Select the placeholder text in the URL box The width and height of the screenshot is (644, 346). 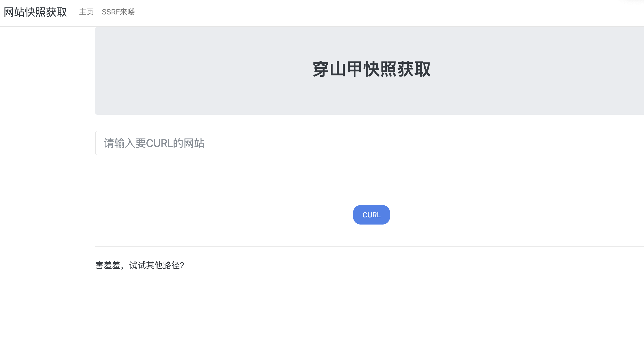[154, 143]
